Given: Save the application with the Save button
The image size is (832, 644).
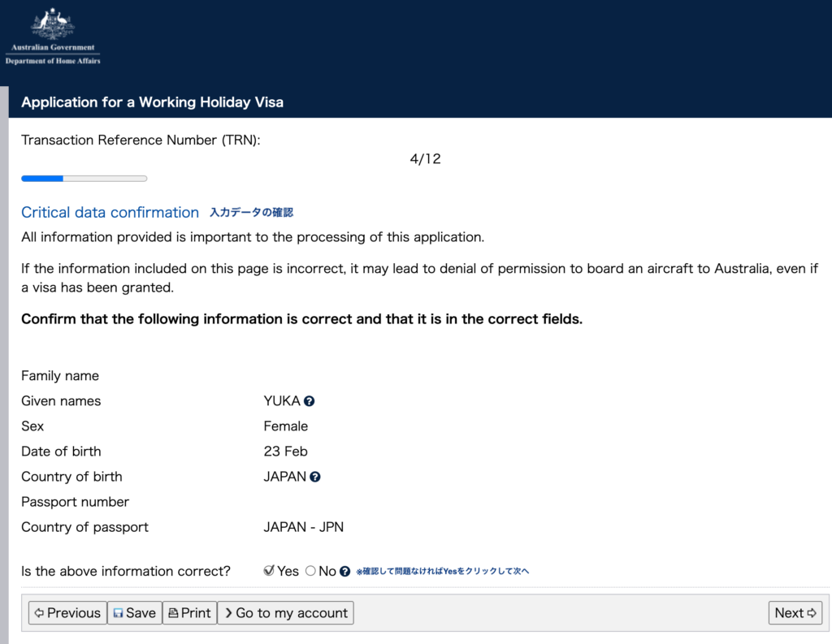Looking at the screenshot, I should tap(134, 613).
